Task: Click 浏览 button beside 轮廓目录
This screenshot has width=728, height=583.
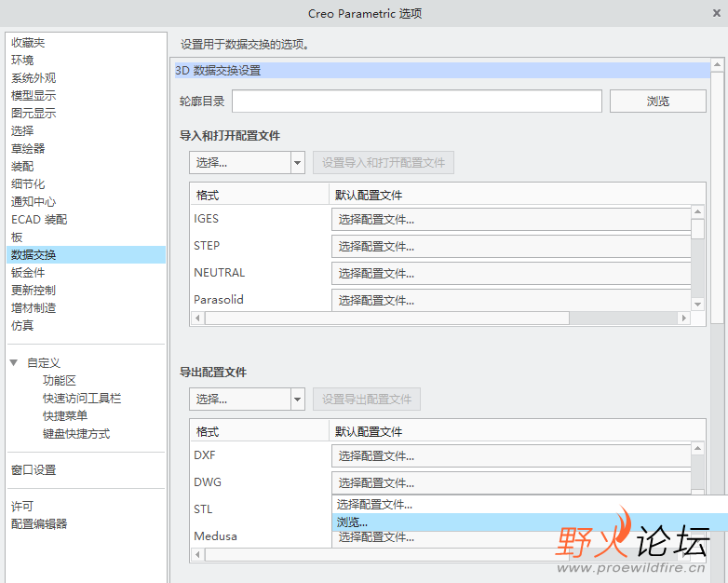Action: (658, 102)
